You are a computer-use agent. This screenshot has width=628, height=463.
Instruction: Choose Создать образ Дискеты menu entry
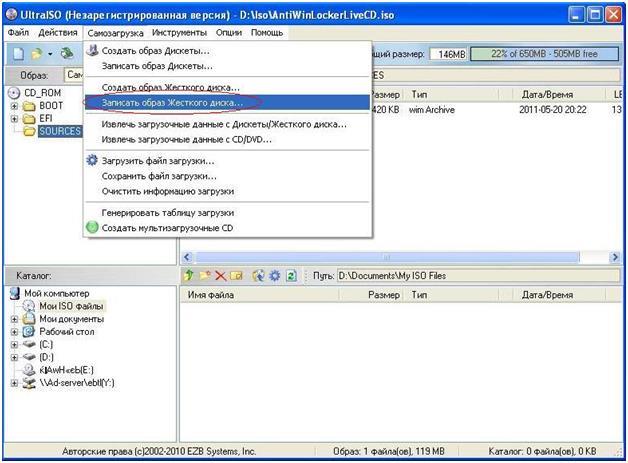click(227, 51)
